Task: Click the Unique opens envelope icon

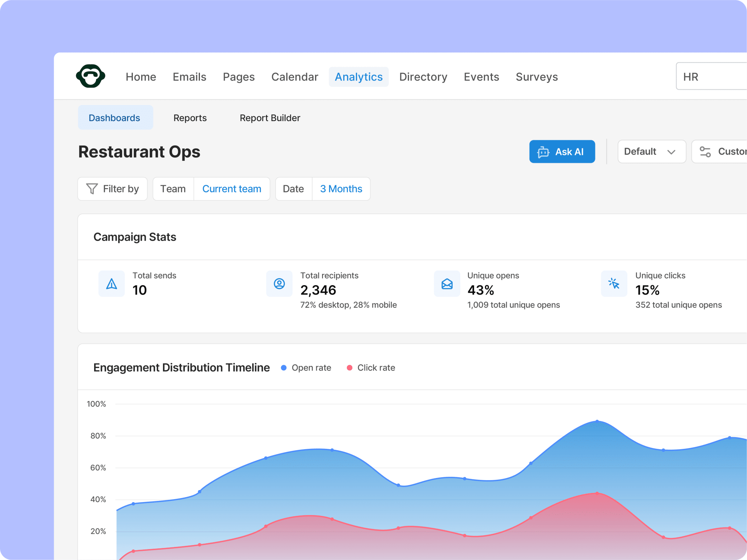Action: tap(447, 284)
